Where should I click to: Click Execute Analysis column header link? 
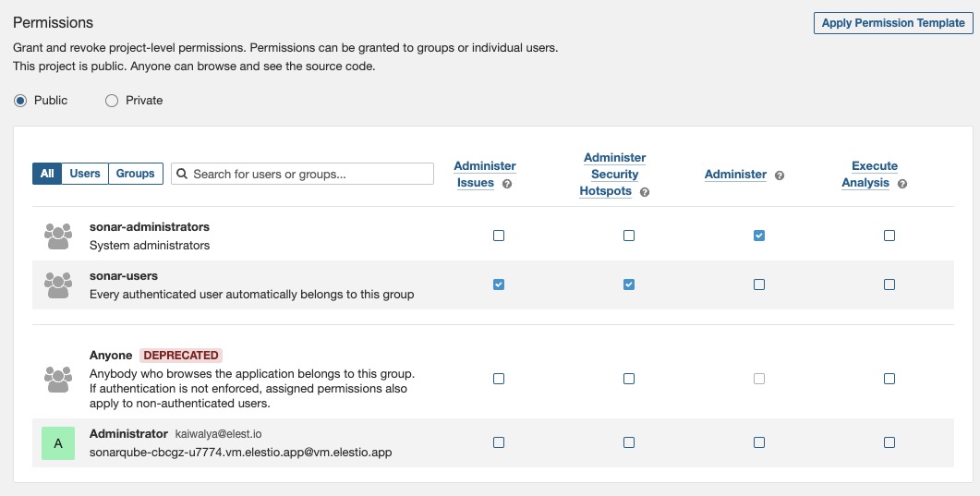[x=870, y=175]
